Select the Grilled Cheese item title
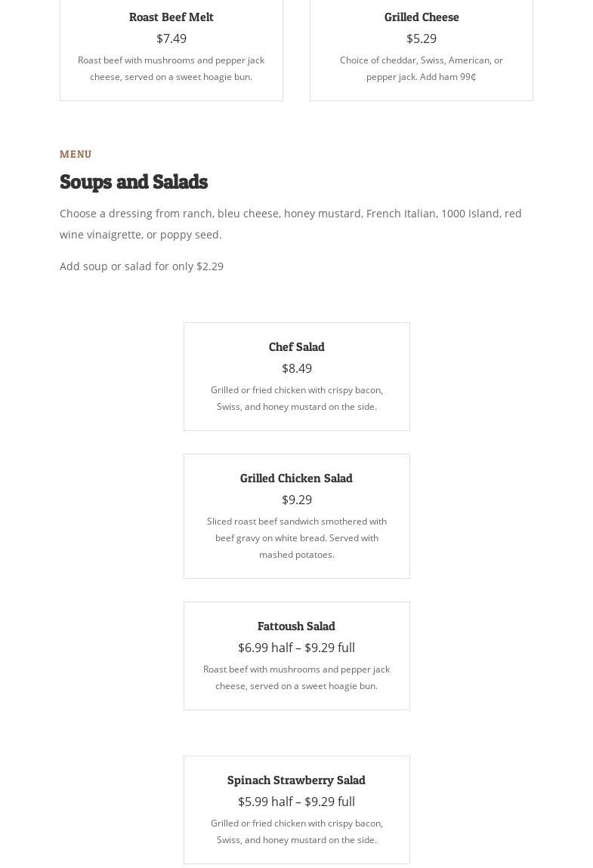 click(422, 17)
